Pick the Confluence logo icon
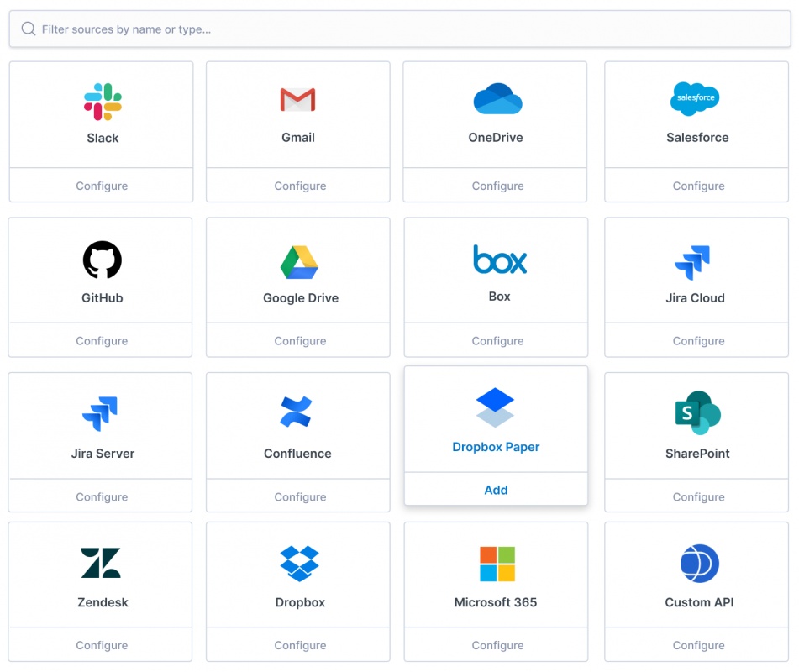Screen dimensions: 799x672 point(297,412)
